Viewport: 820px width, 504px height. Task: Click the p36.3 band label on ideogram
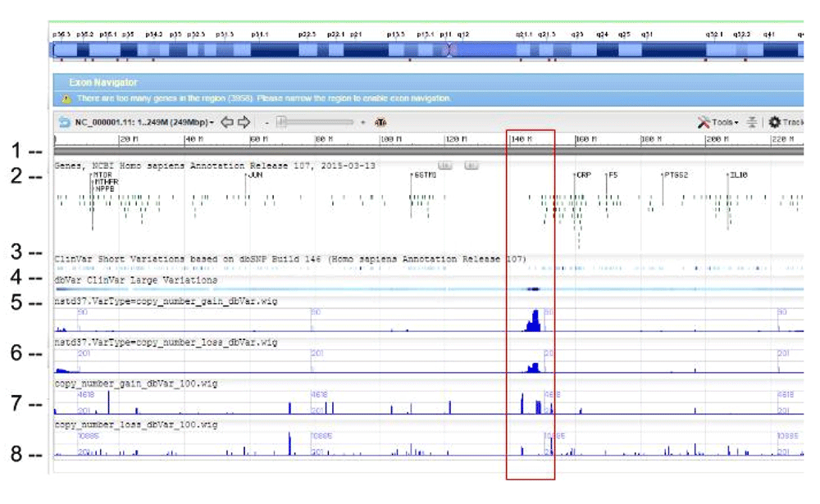click(x=61, y=34)
